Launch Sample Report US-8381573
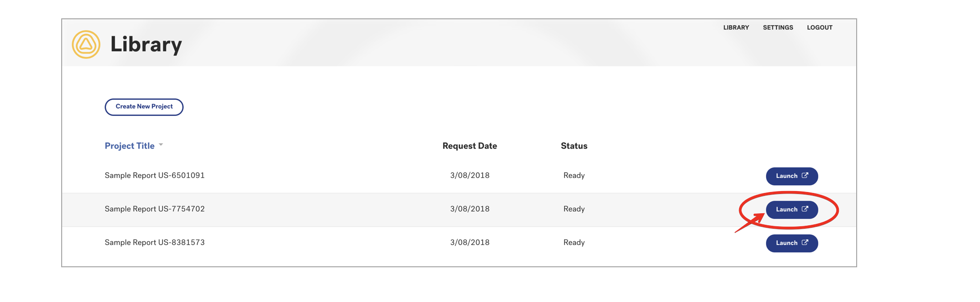The width and height of the screenshot is (980, 302). pos(792,243)
